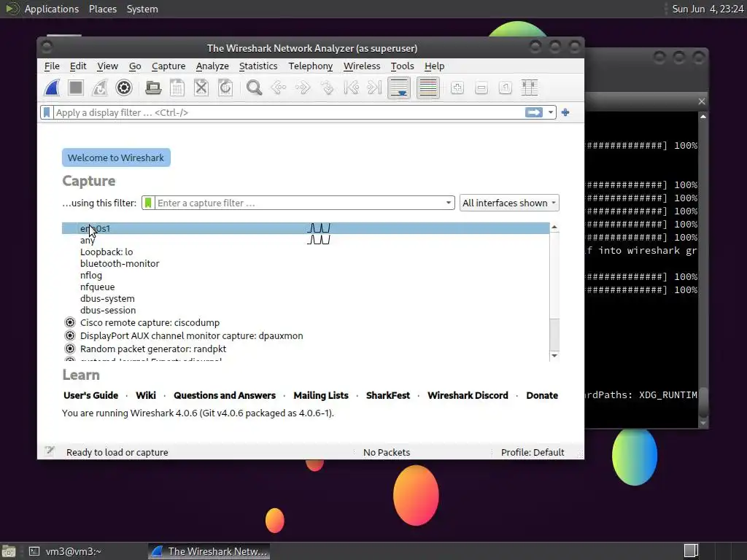This screenshot has width=747, height=560.
Task: Select the bluetooth-monitor interface
Action: (x=306, y=263)
